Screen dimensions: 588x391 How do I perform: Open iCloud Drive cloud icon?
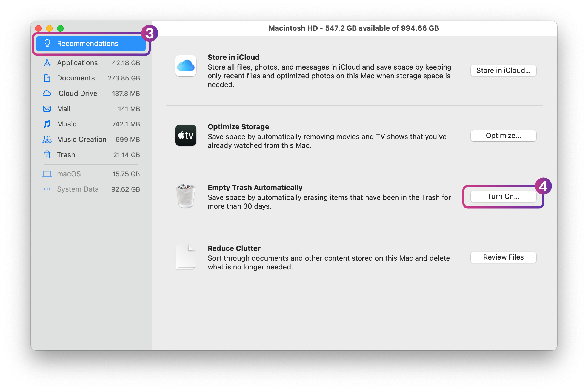pyautogui.click(x=47, y=93)
